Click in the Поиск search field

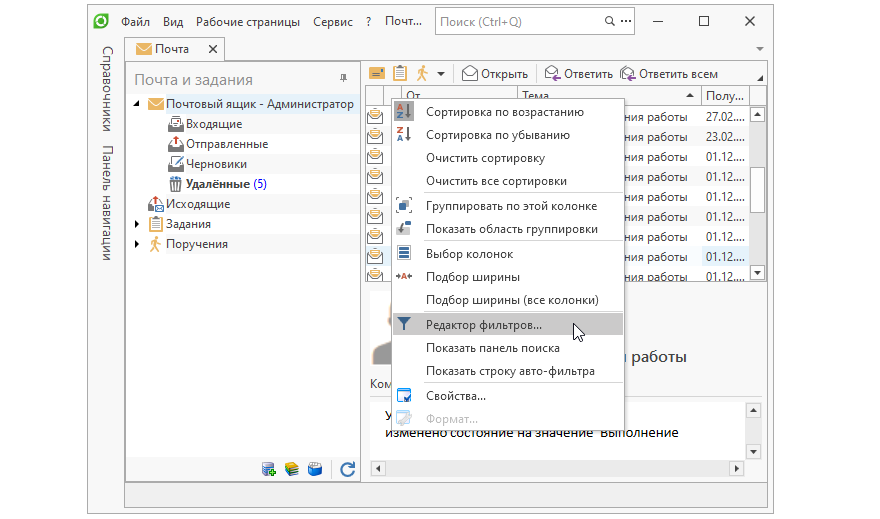pos(518,21)
